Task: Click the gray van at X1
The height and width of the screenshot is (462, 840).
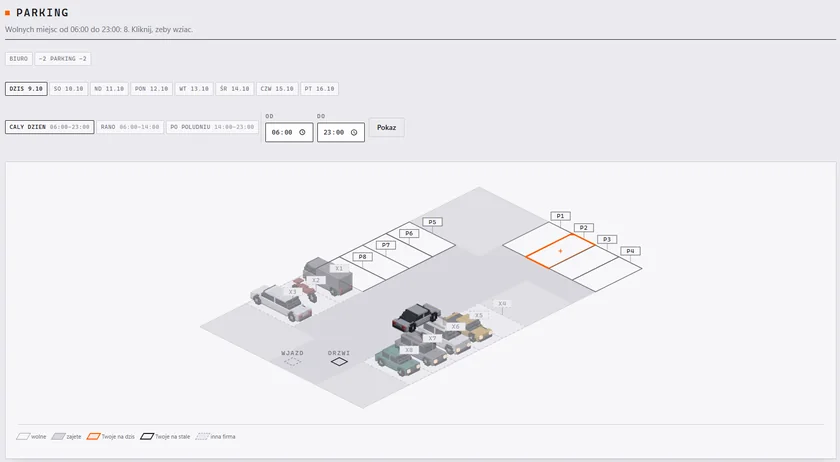Action: (328, 277)
